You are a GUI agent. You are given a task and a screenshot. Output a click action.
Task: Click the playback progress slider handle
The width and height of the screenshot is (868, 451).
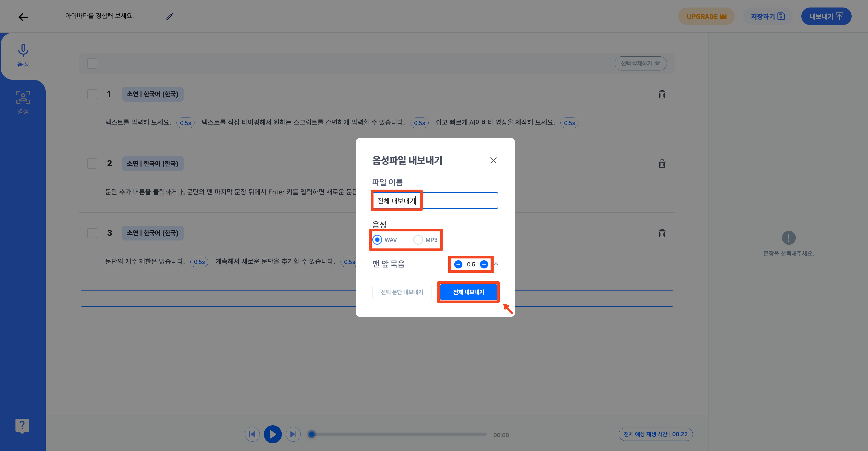pyautogui.click(x=312, y=434)
